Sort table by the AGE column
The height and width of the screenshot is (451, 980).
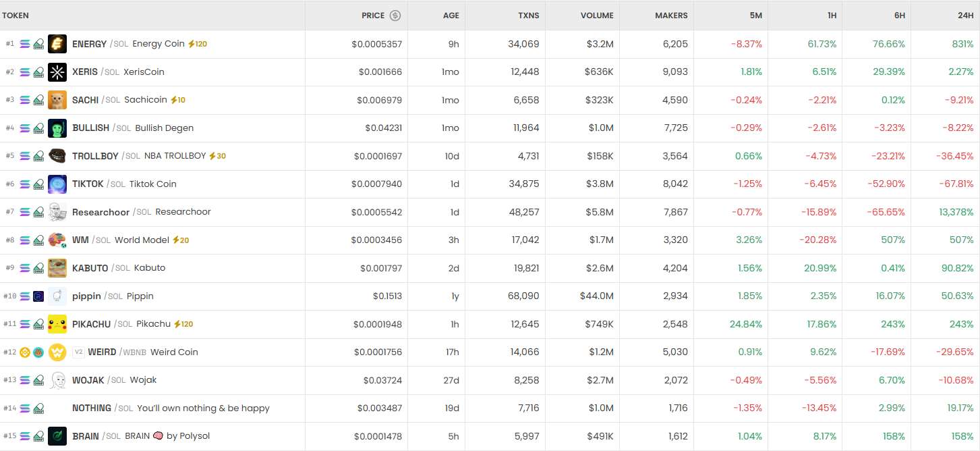[x=451, y=16]
